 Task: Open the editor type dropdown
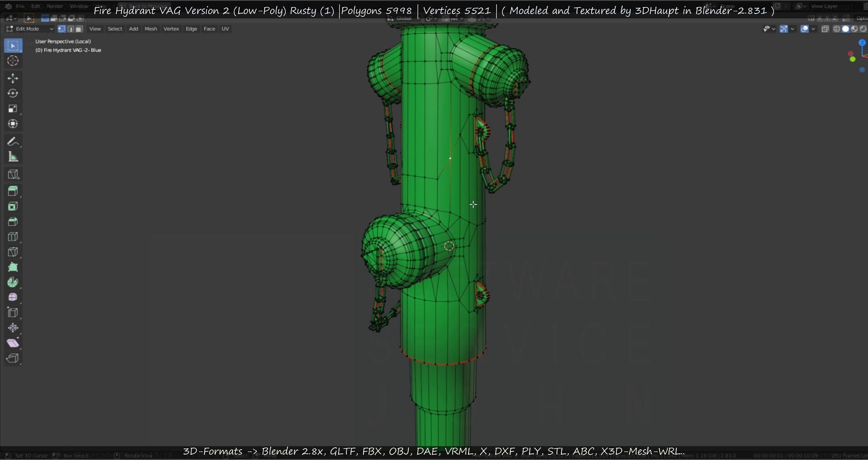pos(12,18)
